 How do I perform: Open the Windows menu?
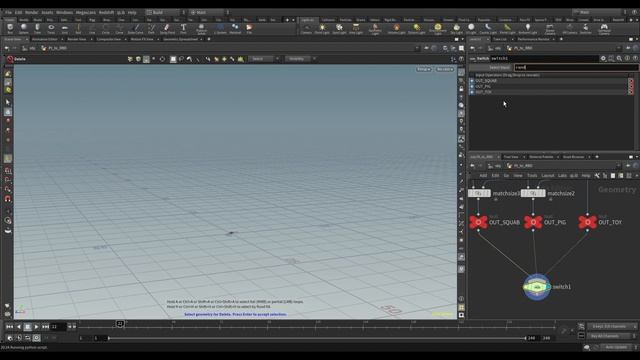pyautogui.click(x=64, y=12)
